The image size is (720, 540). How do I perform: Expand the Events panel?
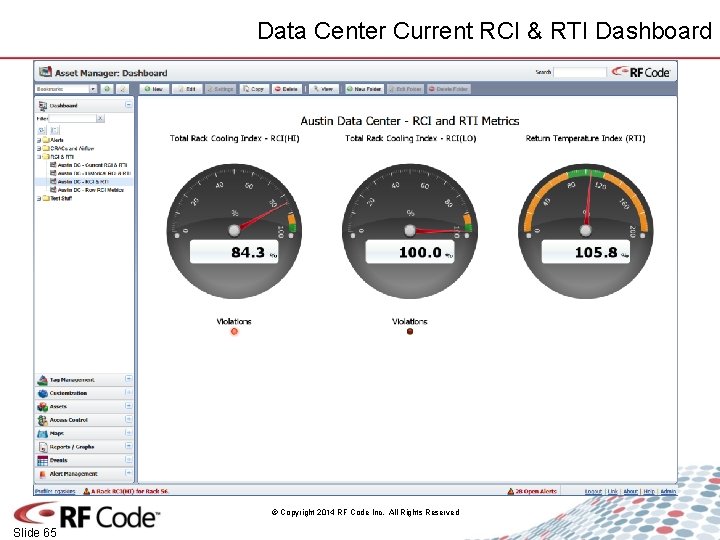tap(128, 460)
